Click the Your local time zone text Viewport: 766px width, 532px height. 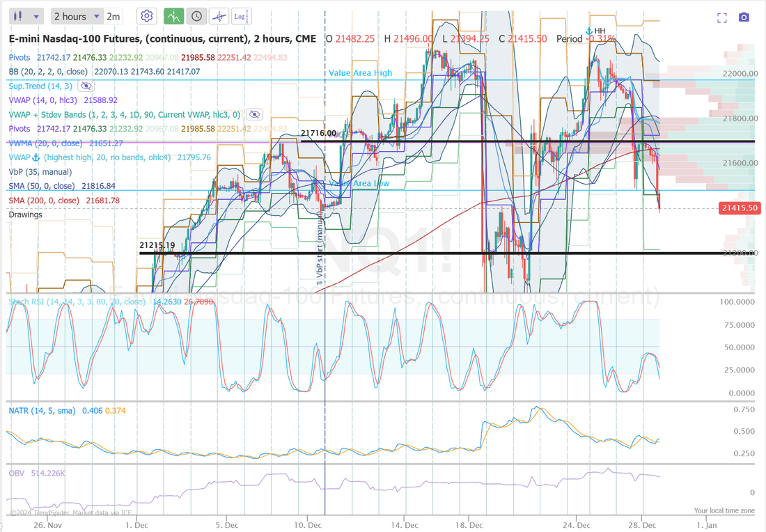click(724, 510)
